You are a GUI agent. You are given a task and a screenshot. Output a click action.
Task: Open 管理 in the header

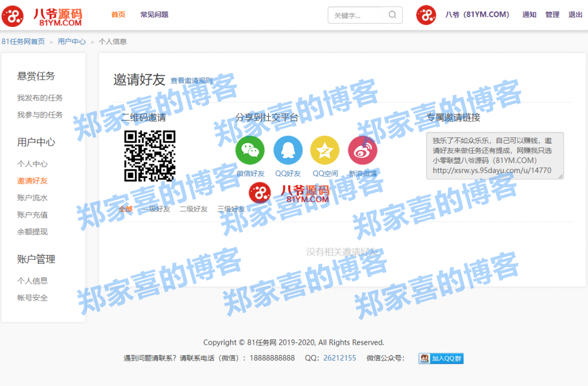(552, 14)
